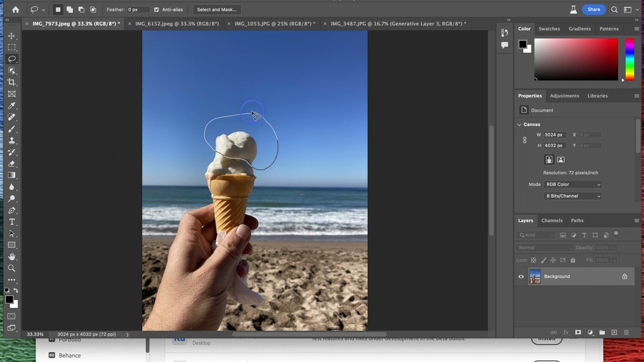
Task: Set portrait canvas orientation button
Action: (x=549, y=159)
